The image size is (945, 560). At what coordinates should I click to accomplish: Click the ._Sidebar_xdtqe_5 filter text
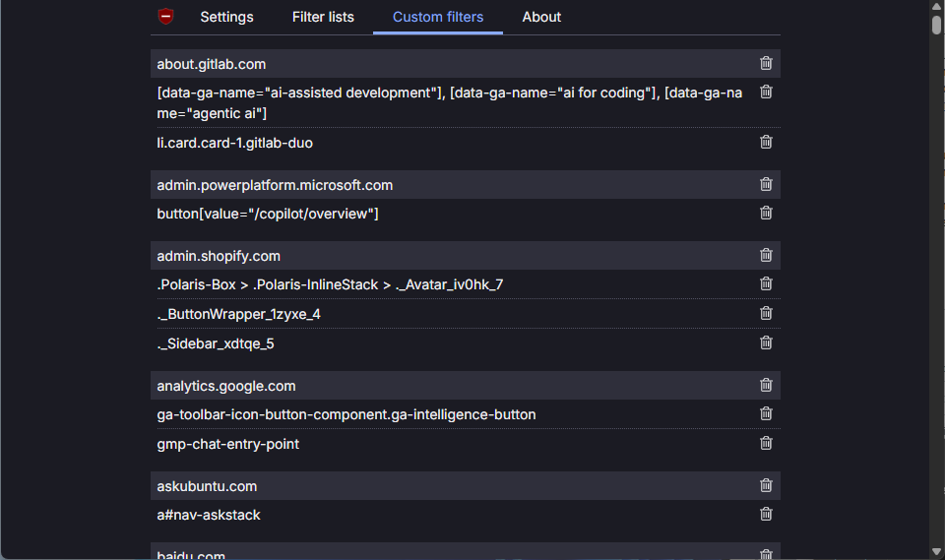216,343
